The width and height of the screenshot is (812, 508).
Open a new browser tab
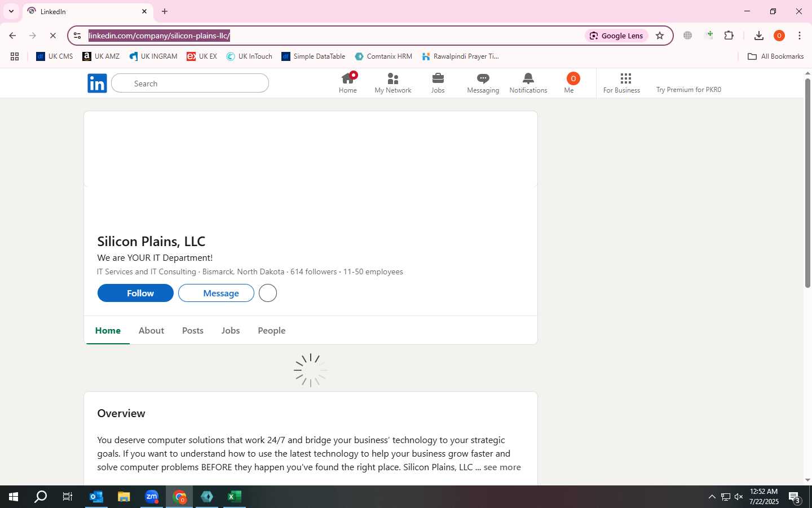[165, 11]
